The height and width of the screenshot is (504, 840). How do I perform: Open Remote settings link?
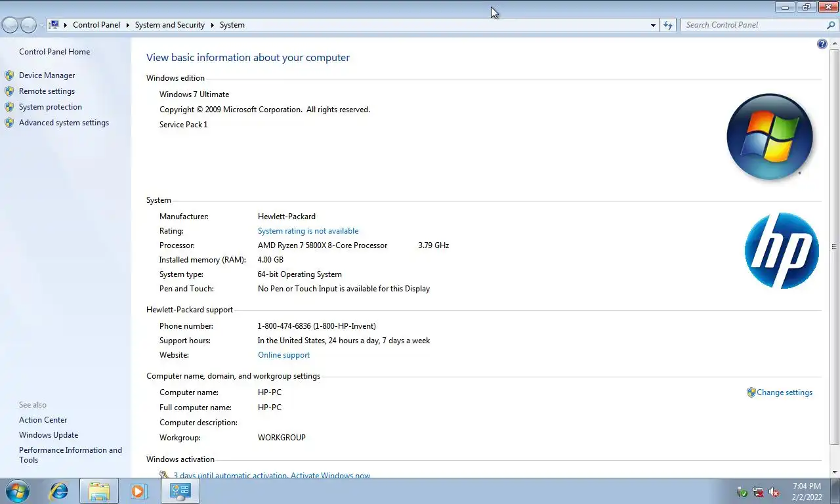tap(47, 91)
